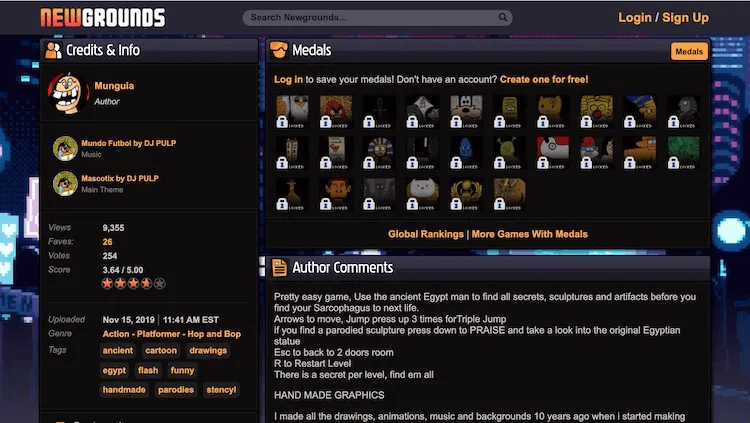Click the ancient tag
Viewport: 750px width, 423px height.
pos(118,351)
